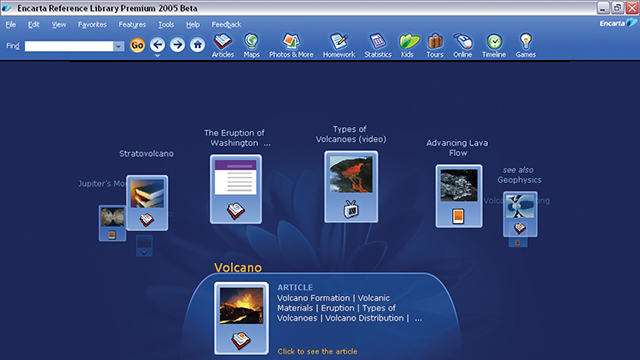Open the Articles section
Image resolution: width=640 pixels, height=360 pixels.
tap(223, 45)
